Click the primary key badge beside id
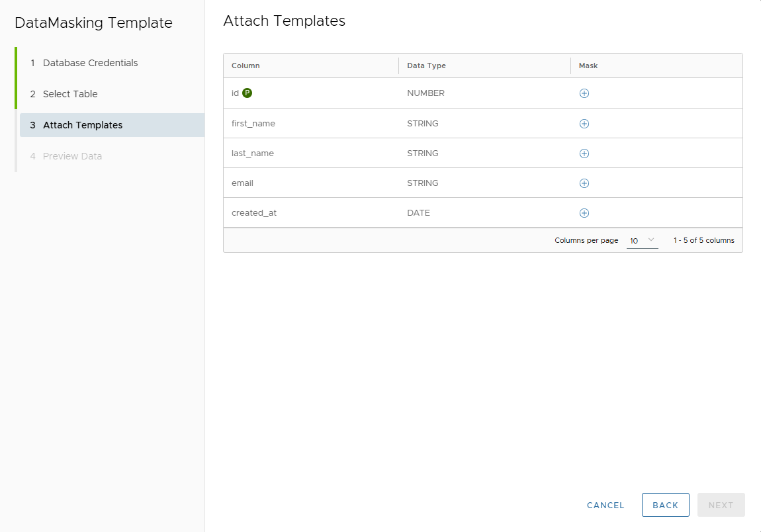The image size is (761, 532). point(247,93)
